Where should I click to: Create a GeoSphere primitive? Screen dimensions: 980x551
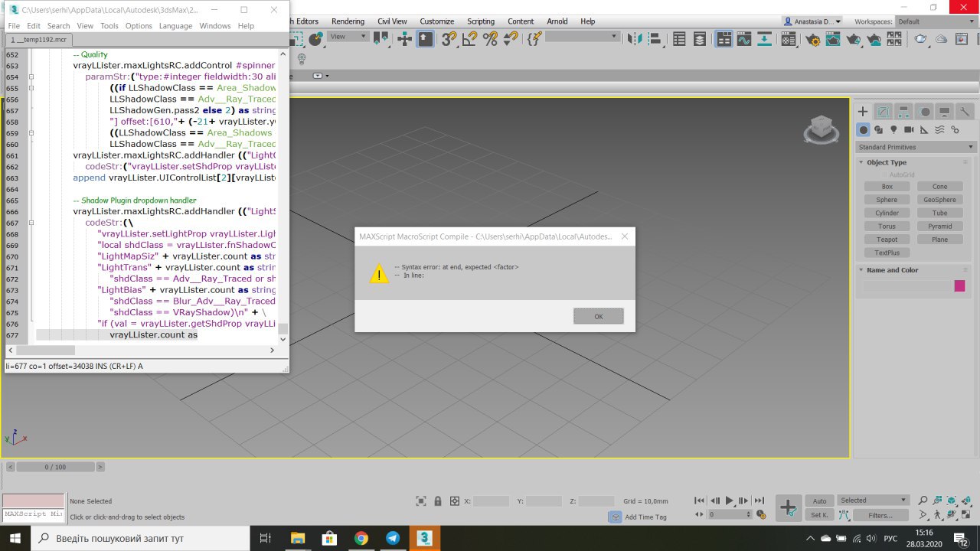pos(939,200)
